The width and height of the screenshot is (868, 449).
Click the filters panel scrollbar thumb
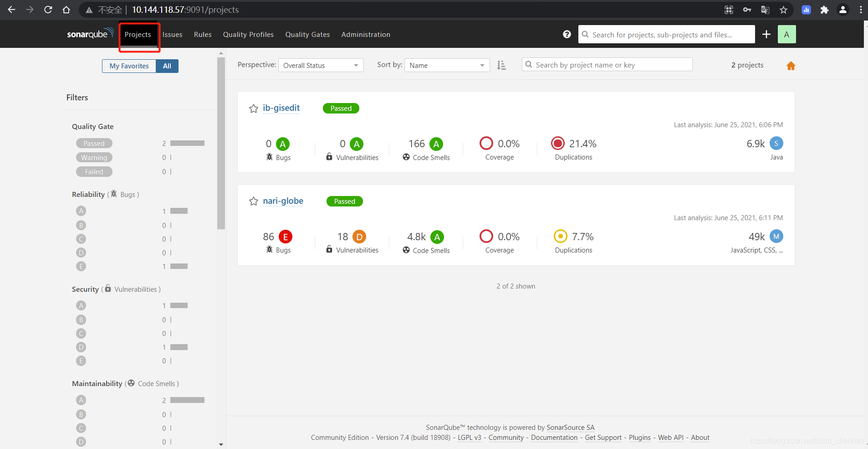221,143
